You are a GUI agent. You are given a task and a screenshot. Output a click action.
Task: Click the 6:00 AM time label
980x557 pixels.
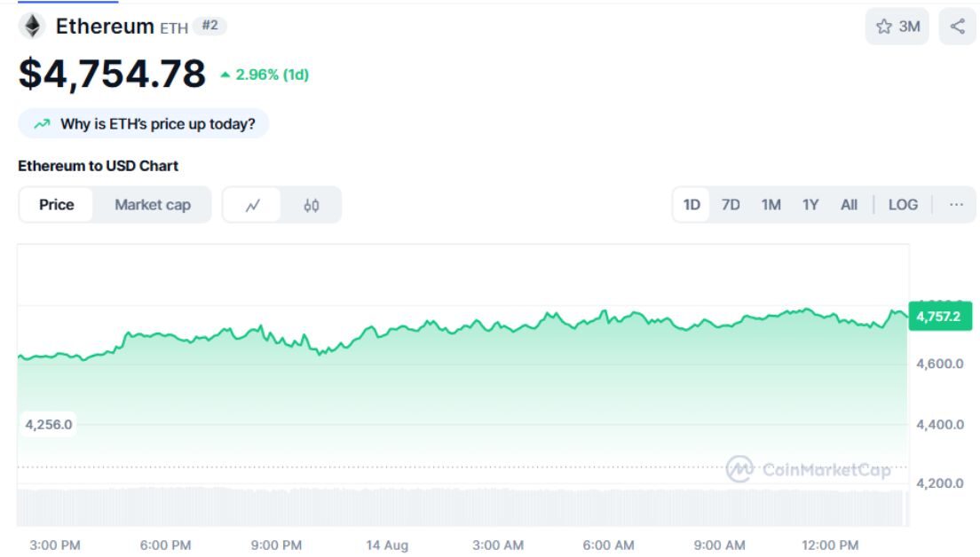pos(608,545)
